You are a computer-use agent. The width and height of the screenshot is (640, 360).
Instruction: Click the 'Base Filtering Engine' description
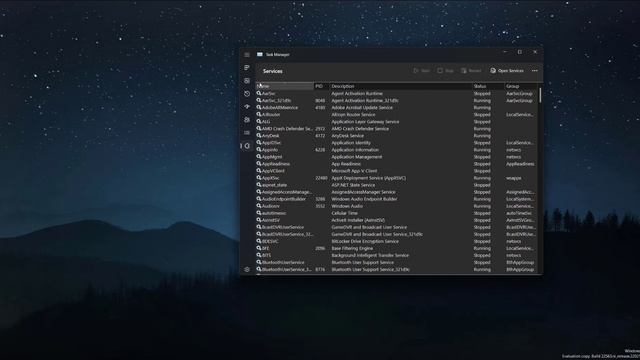[352, 248]
